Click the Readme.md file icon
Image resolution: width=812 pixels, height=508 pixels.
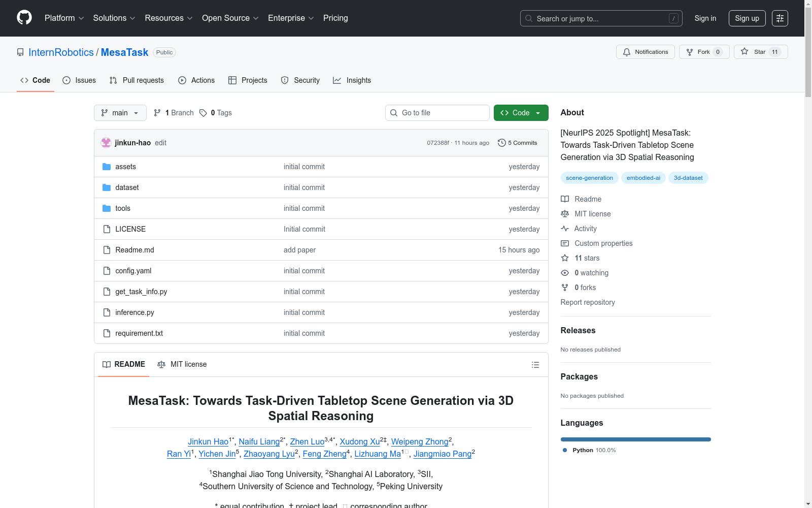(x=107, y=250)
